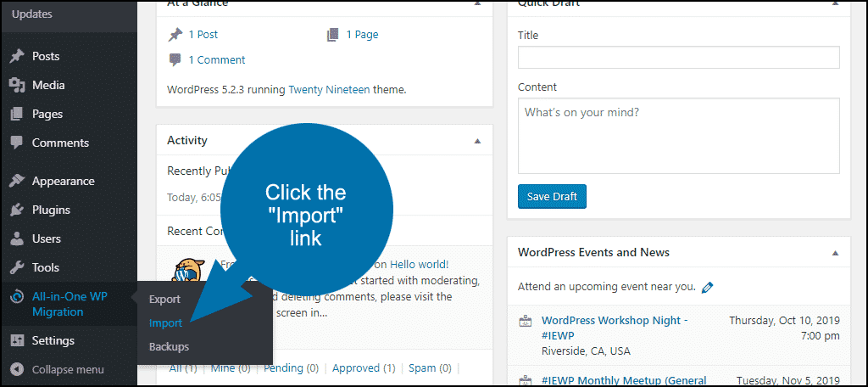Collapse the Activity panel

(477, 141)
